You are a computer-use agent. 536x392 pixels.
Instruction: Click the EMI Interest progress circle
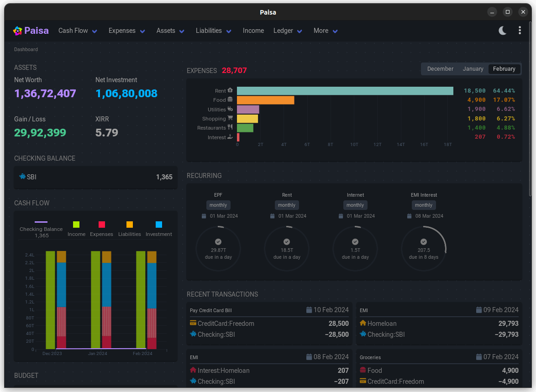(424, 248)
